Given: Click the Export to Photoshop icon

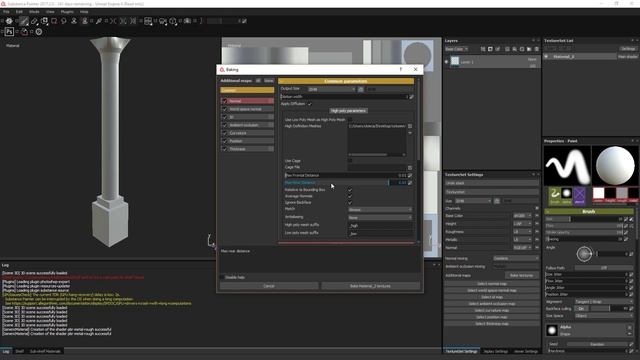Looking at the screenshot, I should (x=9, y=31).
